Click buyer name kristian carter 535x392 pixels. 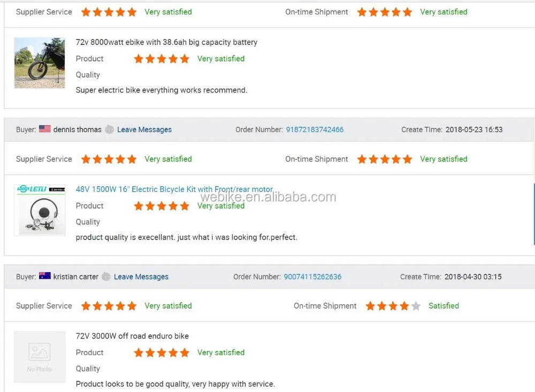(75, 276)
